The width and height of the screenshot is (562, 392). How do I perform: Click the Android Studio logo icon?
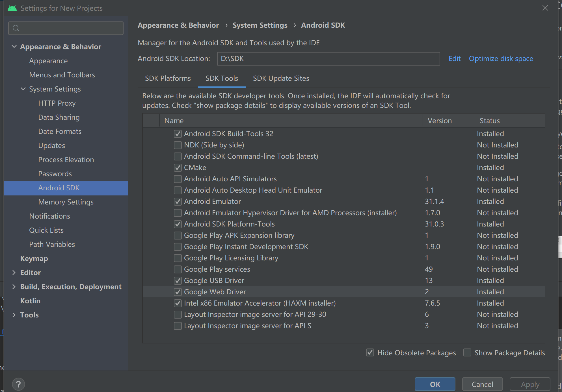12,8
